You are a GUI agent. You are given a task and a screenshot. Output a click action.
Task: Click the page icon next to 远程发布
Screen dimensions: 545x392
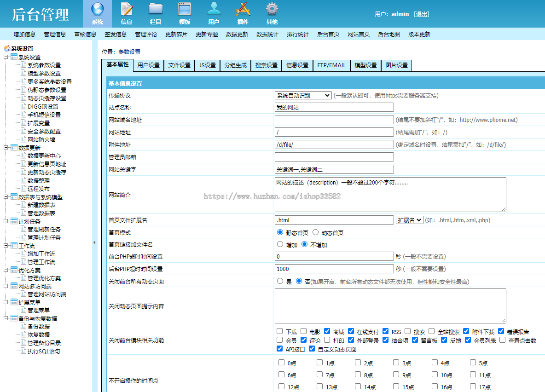tap(23, 188)
